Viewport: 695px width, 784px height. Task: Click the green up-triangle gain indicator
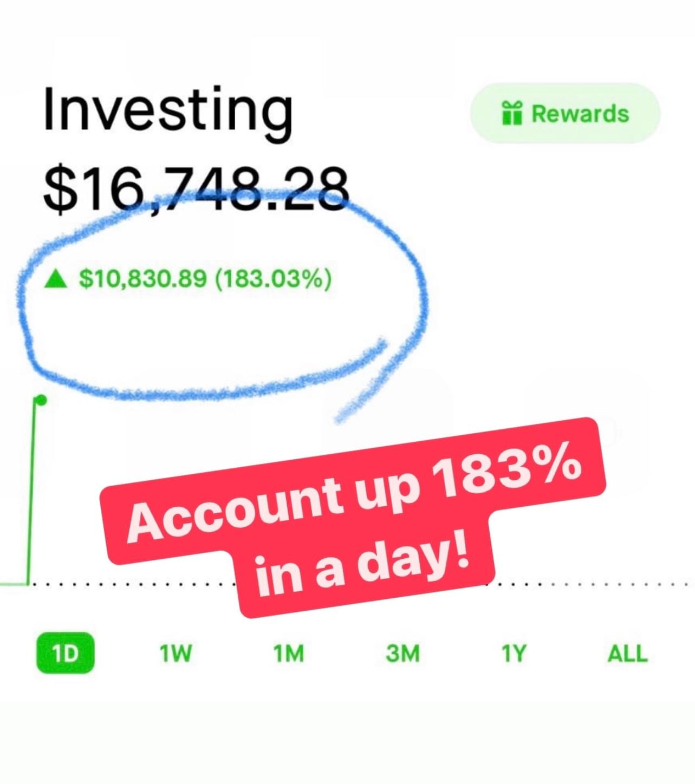[55, 279]
